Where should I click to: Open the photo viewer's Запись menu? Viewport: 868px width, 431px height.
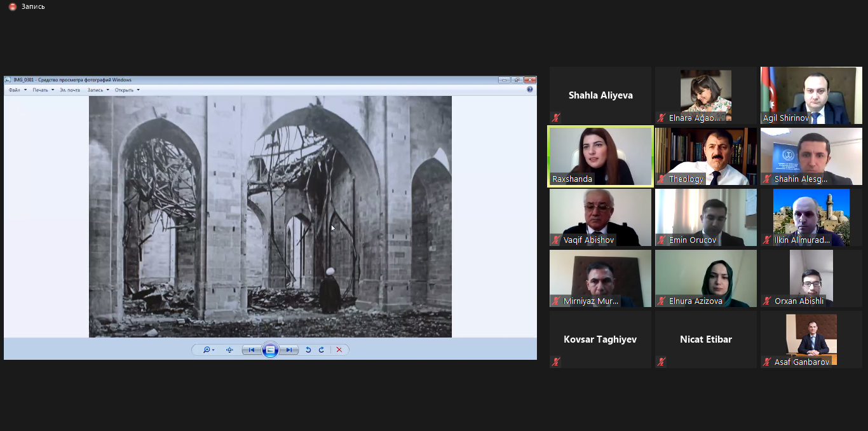click(x=98, y=90)
